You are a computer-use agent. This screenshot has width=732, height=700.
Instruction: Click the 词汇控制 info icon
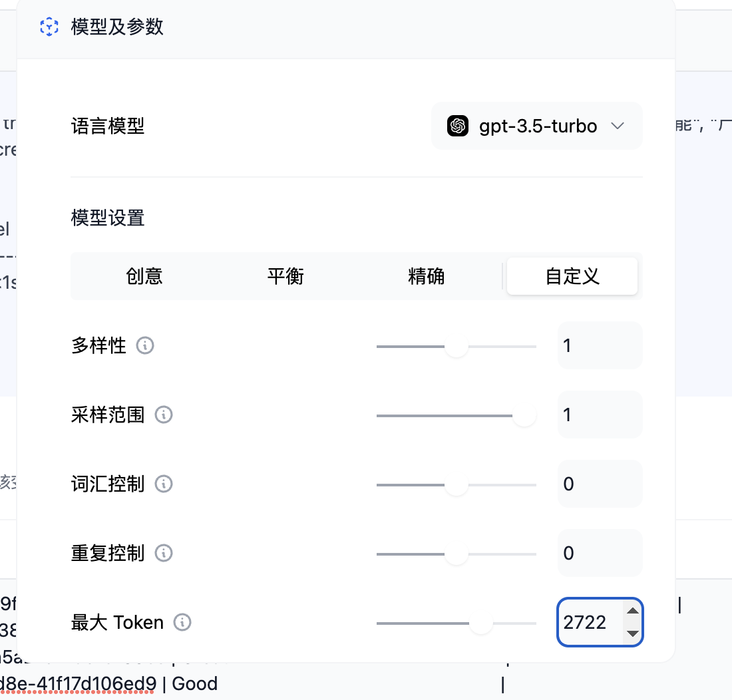(x=163, y=484)
